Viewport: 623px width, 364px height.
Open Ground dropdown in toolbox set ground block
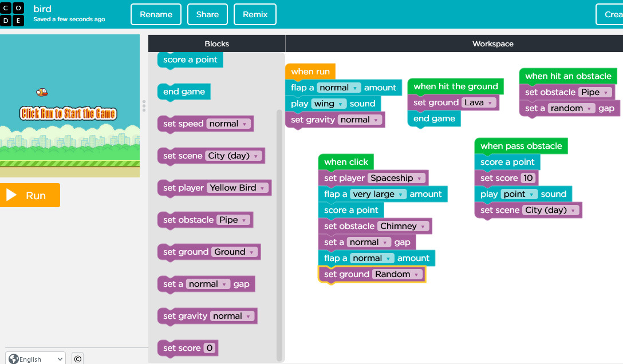(x=234, y=252)
